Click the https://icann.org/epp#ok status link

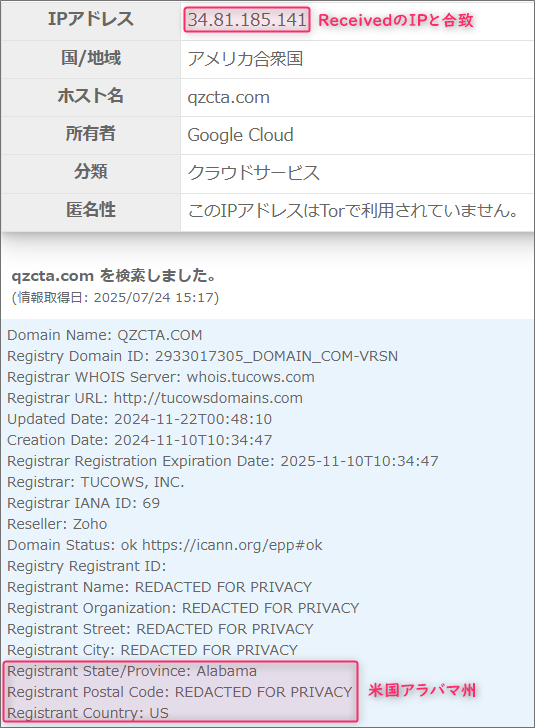(232, 545)
